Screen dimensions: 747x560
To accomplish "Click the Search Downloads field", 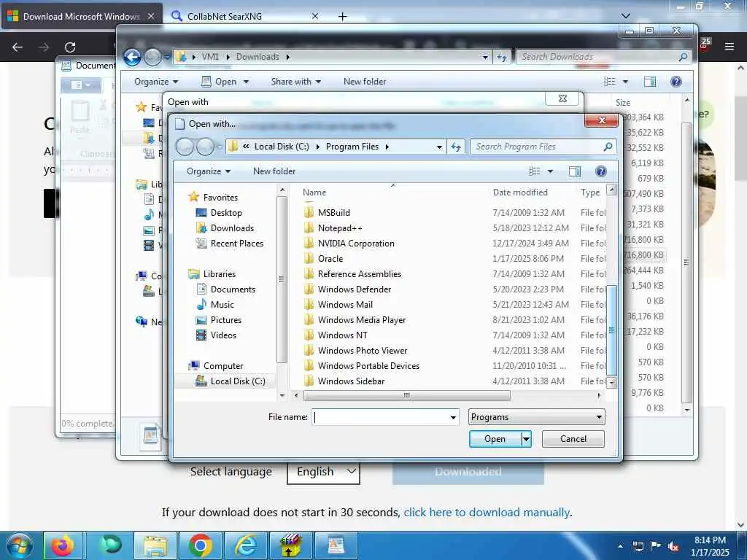I will tap(603, 57).
